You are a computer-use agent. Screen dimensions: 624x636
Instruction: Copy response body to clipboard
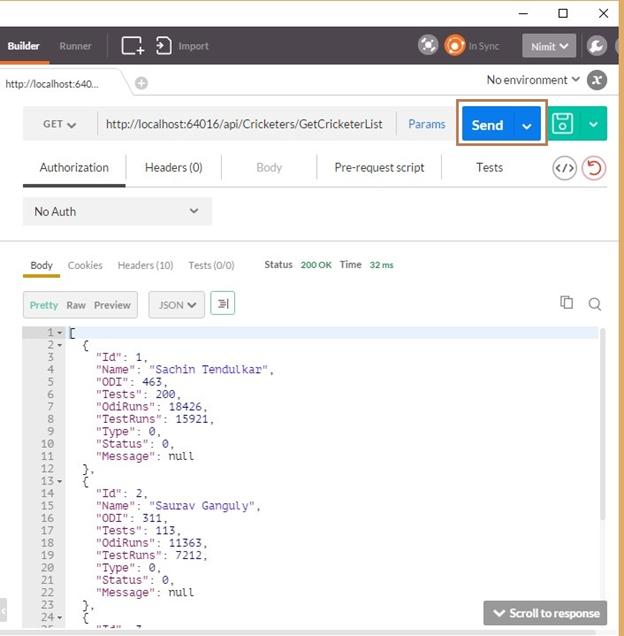pyautogui.click(x=566, y=303)
